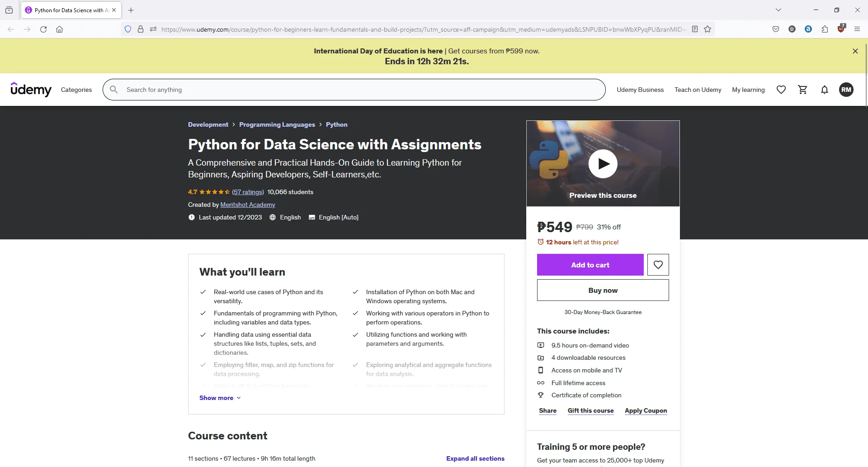Open the notifications bell

tap(825, 90)
